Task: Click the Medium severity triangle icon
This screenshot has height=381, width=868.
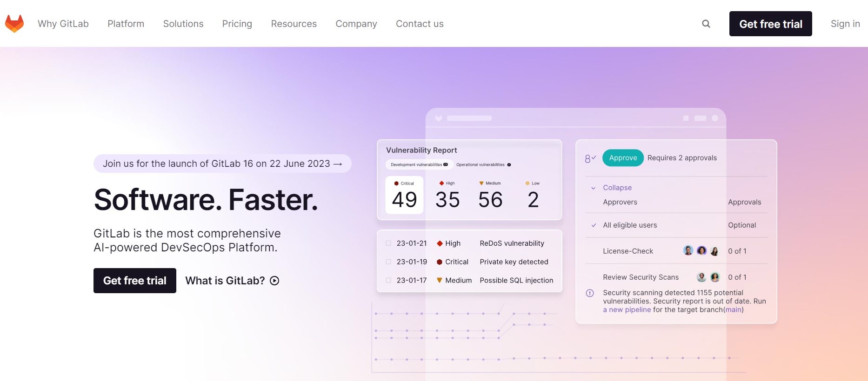Action: [x=440, y=280]
